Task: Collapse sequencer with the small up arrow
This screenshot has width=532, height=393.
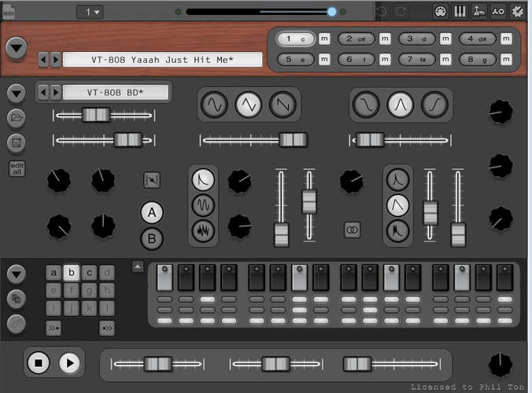Action: 138,266
